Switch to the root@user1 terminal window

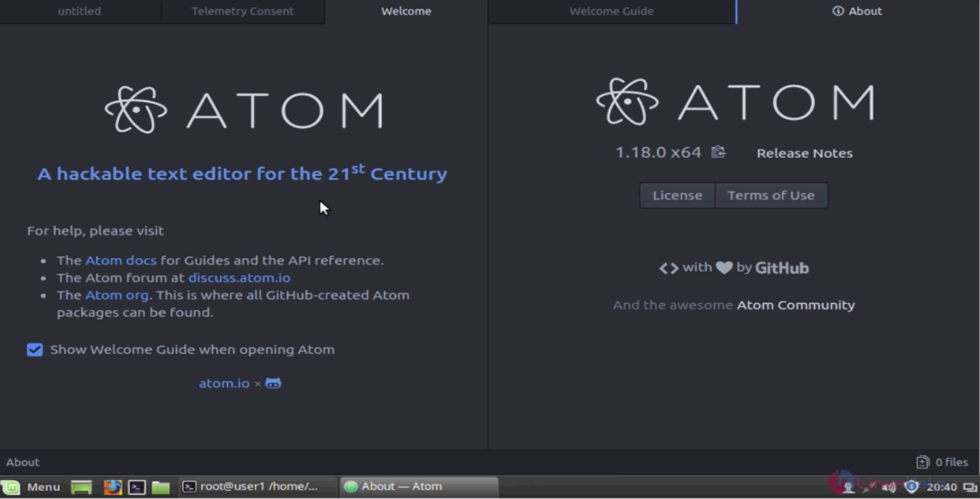[257, 487]
